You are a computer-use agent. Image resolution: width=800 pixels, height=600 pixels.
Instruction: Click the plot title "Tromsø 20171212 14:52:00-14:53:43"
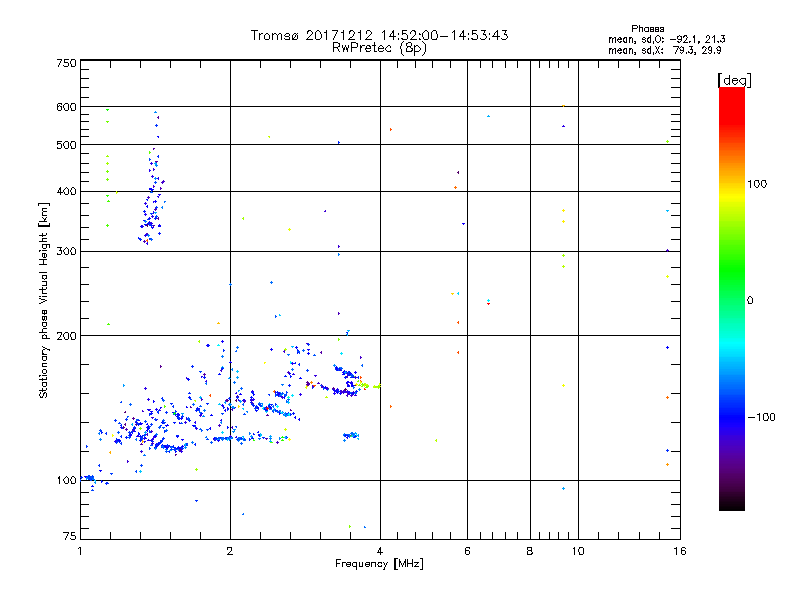pos(379,35)
